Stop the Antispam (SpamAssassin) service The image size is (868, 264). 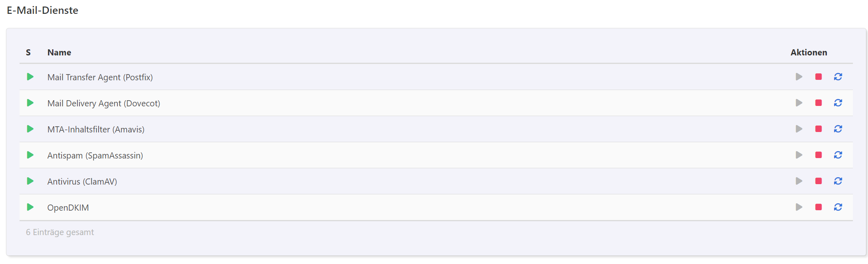pyautogui.click(x=818, y=155)
